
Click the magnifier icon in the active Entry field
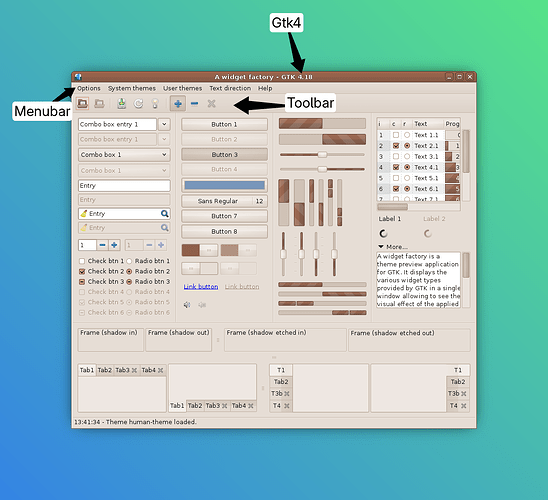pos(165,213)
